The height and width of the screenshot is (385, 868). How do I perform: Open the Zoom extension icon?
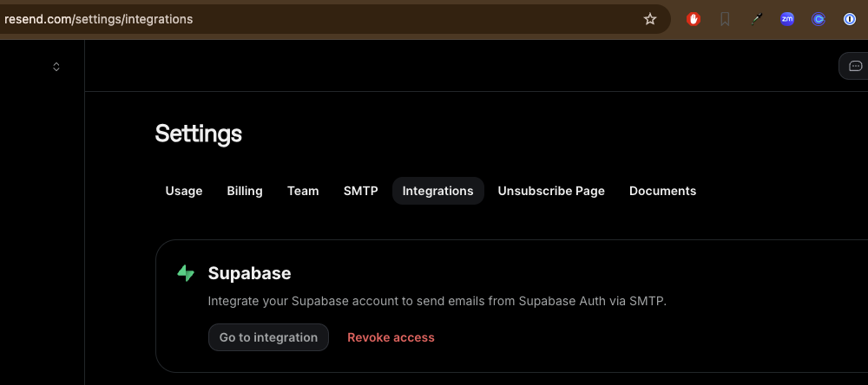point(786,19)
